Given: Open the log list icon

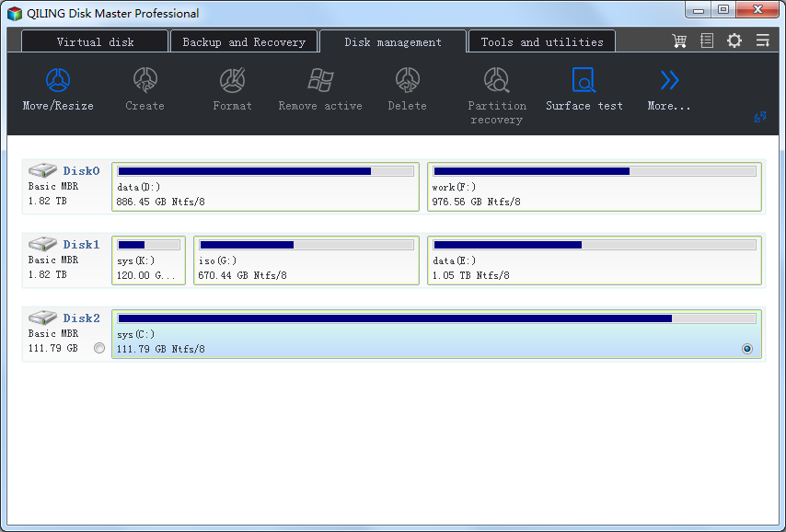Looking at the screenshot, I should pos(707,40).
